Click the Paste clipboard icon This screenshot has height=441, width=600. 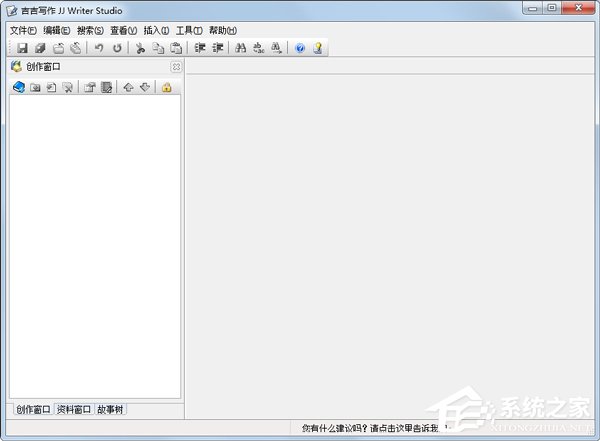[x=176, y=48]
